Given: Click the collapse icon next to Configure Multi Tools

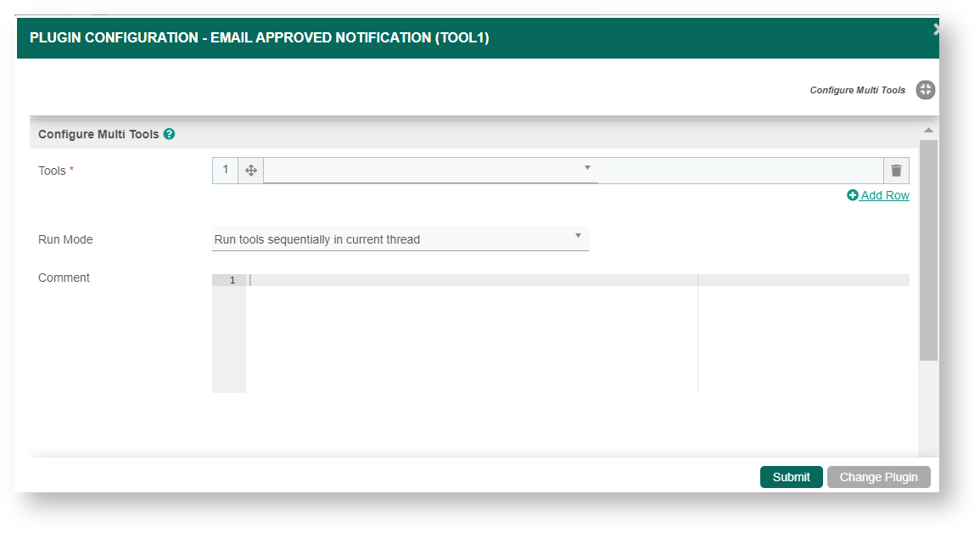Looking at the screenshot, I should (926, 90).
